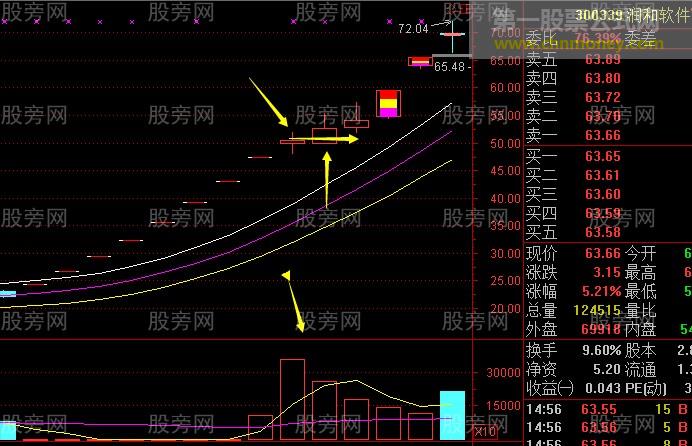Image resolution: width=692 pixels, height=446 pixels.
Task: Click the X10 volume scale label
Action: (485, 432)
